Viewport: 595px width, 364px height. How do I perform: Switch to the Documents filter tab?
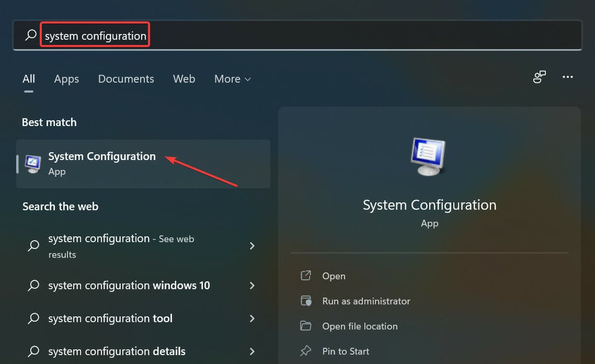click(126, 79)
